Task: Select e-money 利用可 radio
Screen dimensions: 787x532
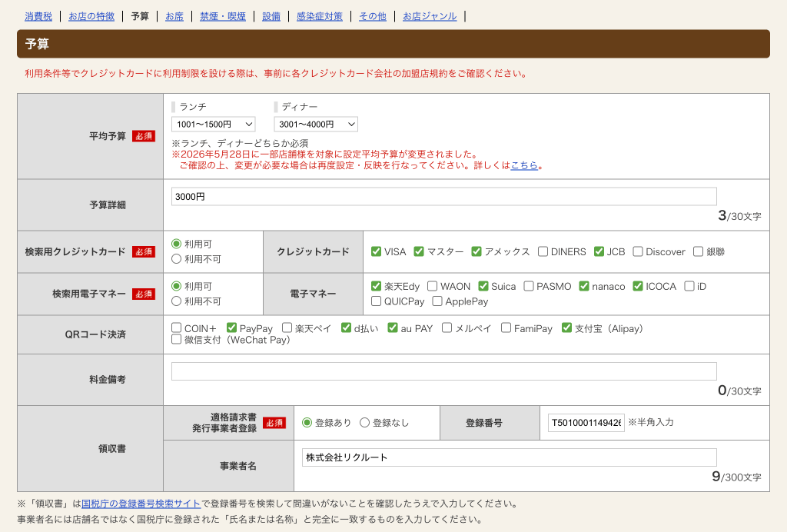Action: coord(176,286)
